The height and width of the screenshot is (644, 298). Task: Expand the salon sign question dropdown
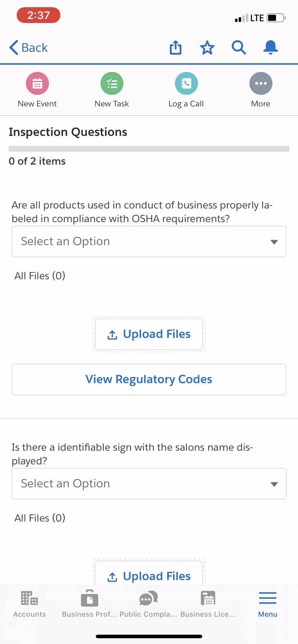[x=149, y=484]
